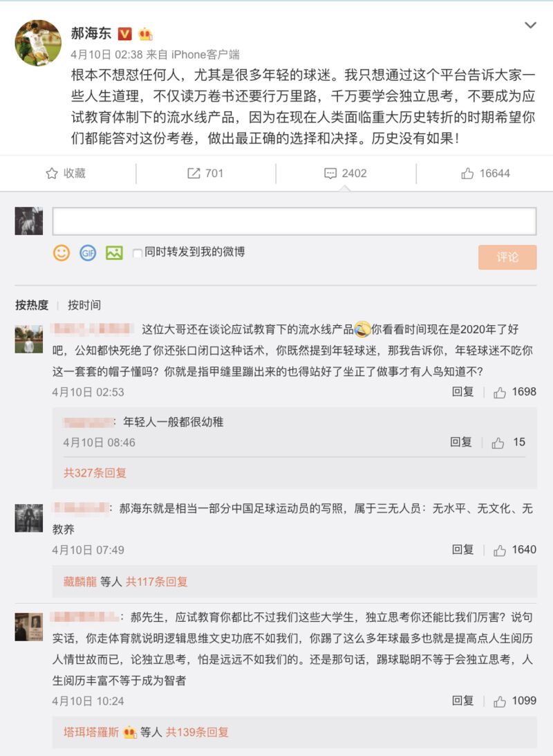Screen dimensions: 553x756
Task: Expand 共327条回复 replies
Action: tap(95, 473)
